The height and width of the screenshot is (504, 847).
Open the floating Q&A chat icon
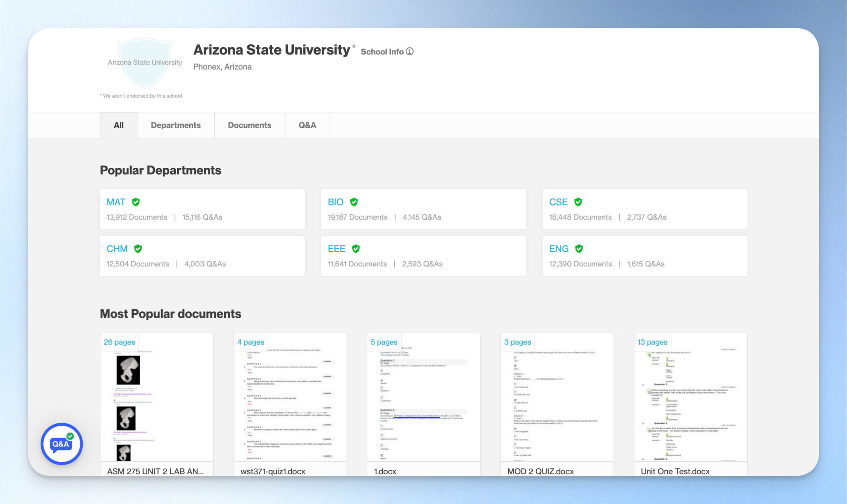click(62, 443)
